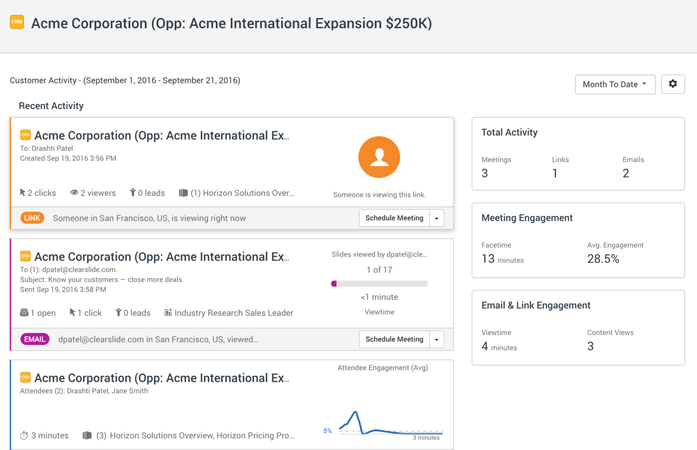Click icon beside Industry Research Sales Leader
This screenshot has width=697, height=450.
point(168,313)
